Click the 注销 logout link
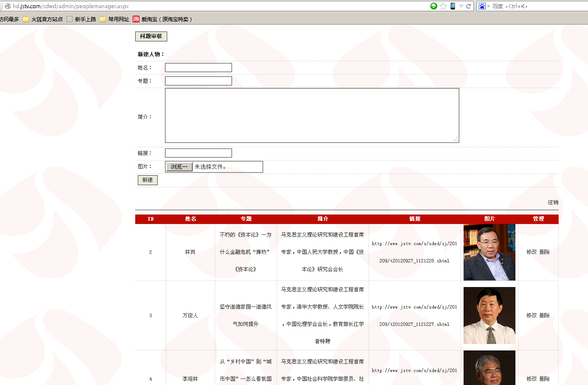The width and height of the screenshot is (588, 385). pyautogui.click(x=553, y=202)
